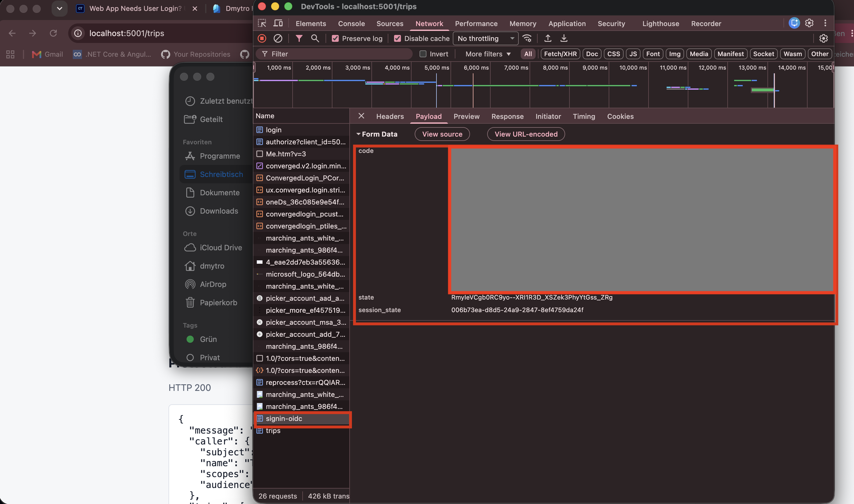
Task: Open tab list dropdown chevron in browser
Action: (x=60, y=9)
